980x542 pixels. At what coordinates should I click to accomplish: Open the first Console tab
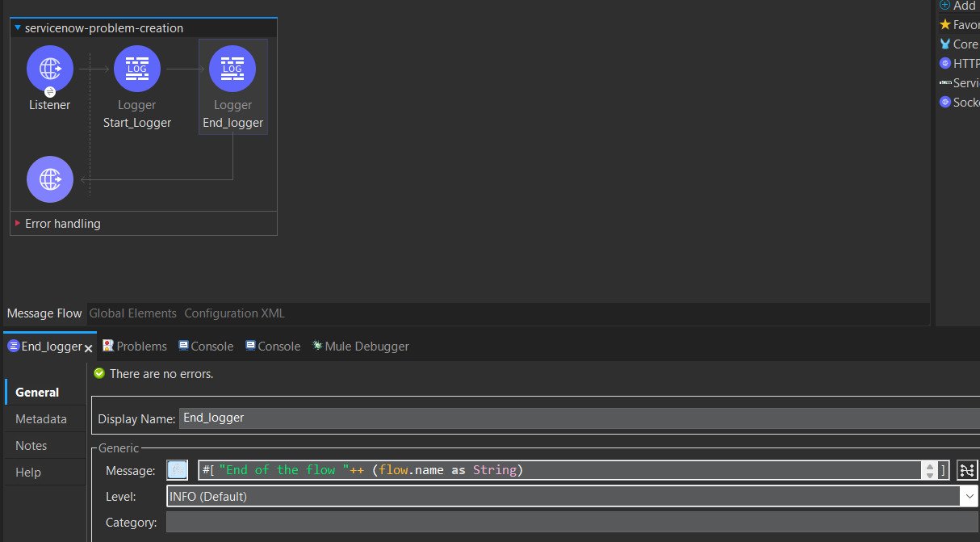pos(206,347)
